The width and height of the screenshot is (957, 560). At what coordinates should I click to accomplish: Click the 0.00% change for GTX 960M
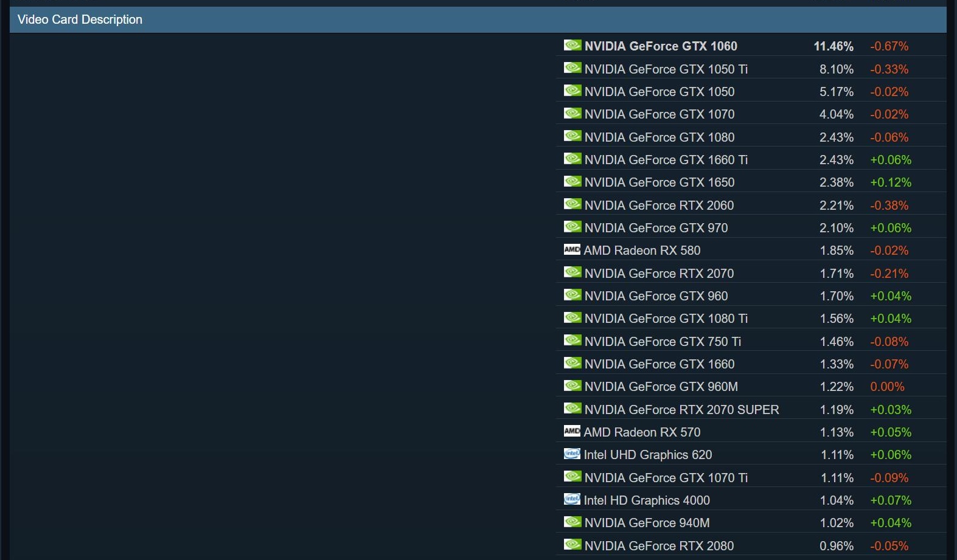888,387
